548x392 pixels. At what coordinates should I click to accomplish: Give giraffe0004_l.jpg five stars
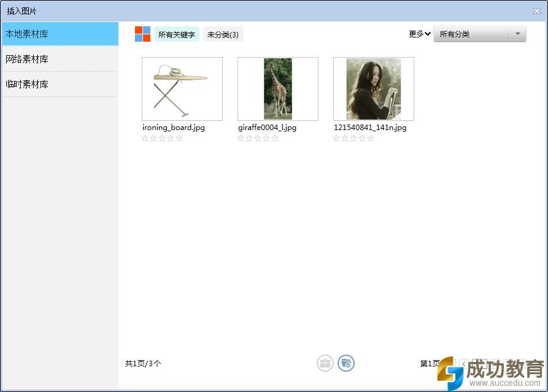coord(275,139)
